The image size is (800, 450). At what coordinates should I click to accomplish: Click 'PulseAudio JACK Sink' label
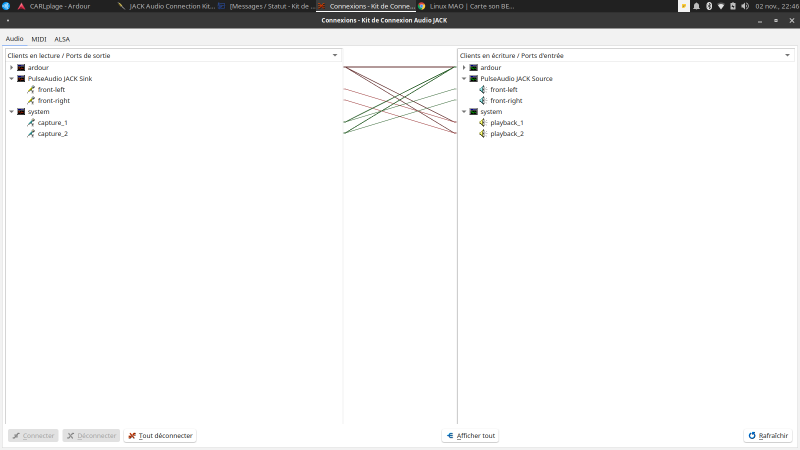(x=60, y=79)
